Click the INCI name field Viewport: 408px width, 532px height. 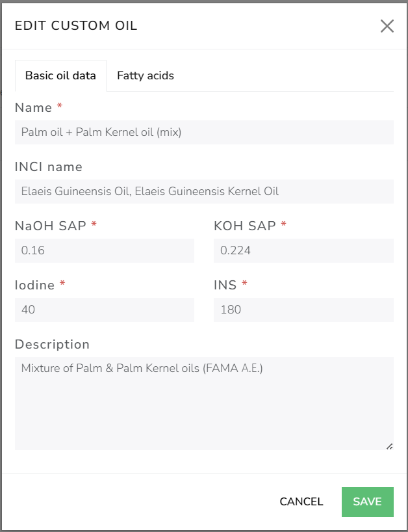204,191
